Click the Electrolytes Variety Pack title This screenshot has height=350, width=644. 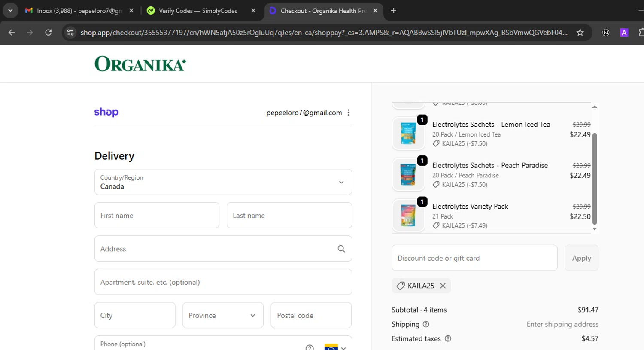(x=470, y=207)
